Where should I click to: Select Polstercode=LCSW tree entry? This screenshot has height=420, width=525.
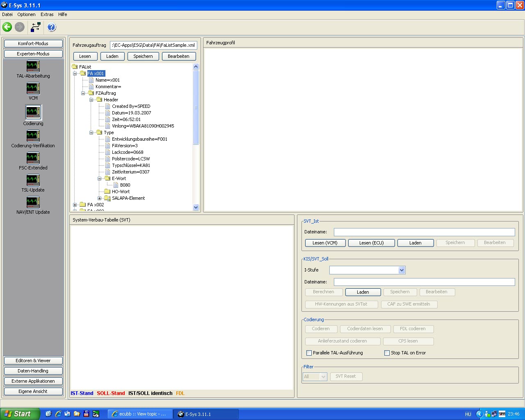coord(131,159)
